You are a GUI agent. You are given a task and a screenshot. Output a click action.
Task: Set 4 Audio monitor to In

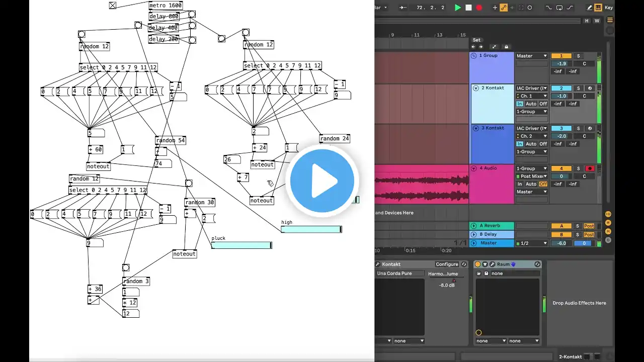(520, 184)
